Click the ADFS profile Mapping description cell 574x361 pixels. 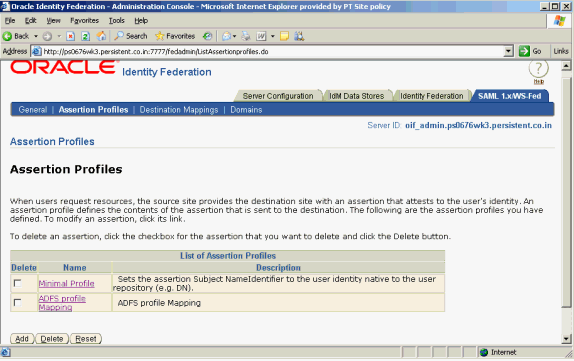click(278, 303)
